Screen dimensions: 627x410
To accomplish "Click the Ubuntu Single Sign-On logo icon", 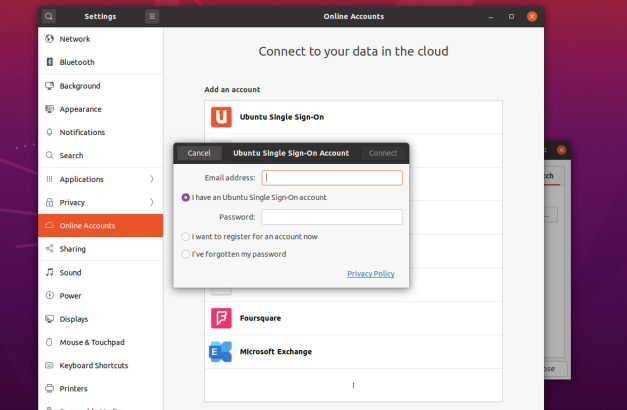I will 221,117.
